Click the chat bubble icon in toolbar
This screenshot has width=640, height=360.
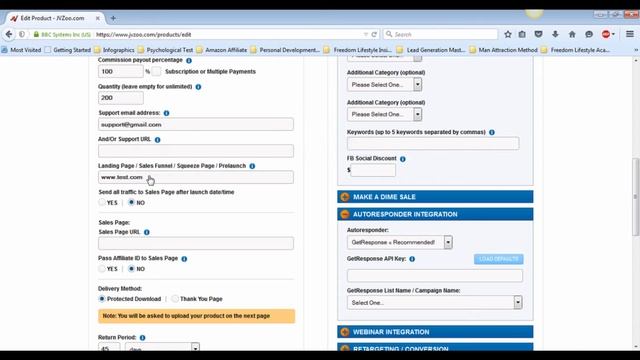(589, 34)
